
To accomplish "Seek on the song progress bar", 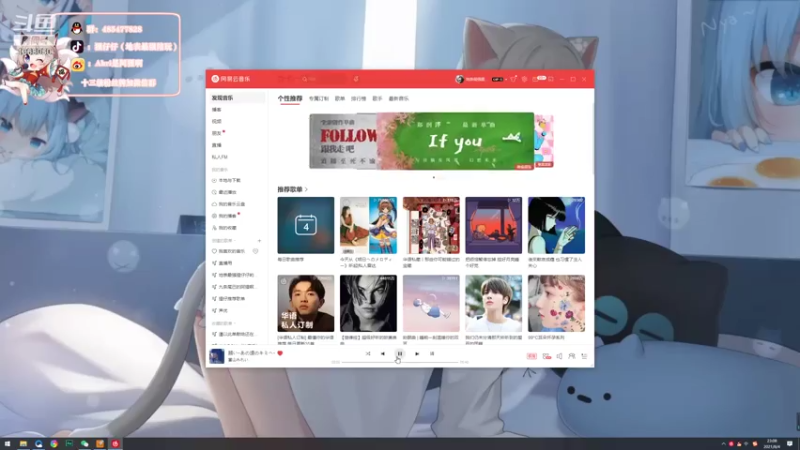I will [400, 362].
